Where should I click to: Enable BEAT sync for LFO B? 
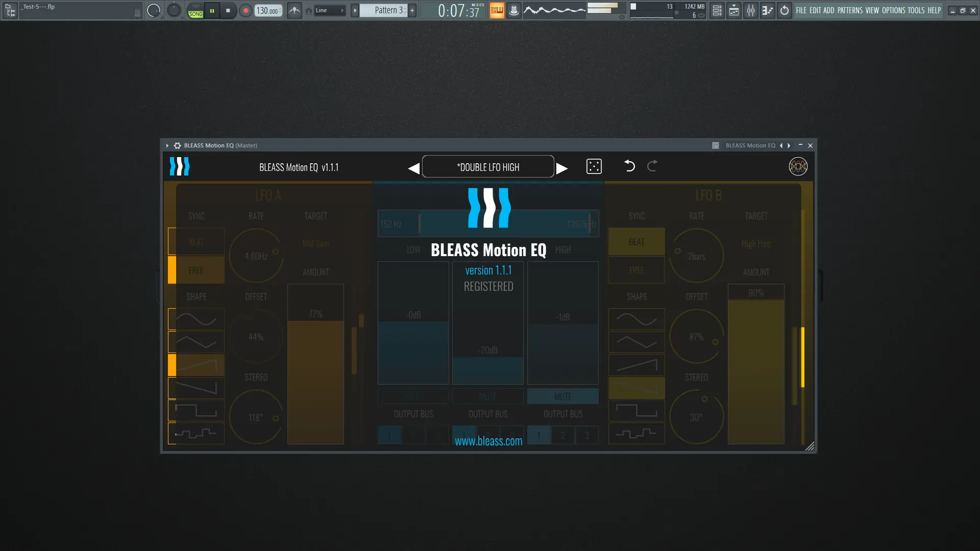click(x=636, y=241)
